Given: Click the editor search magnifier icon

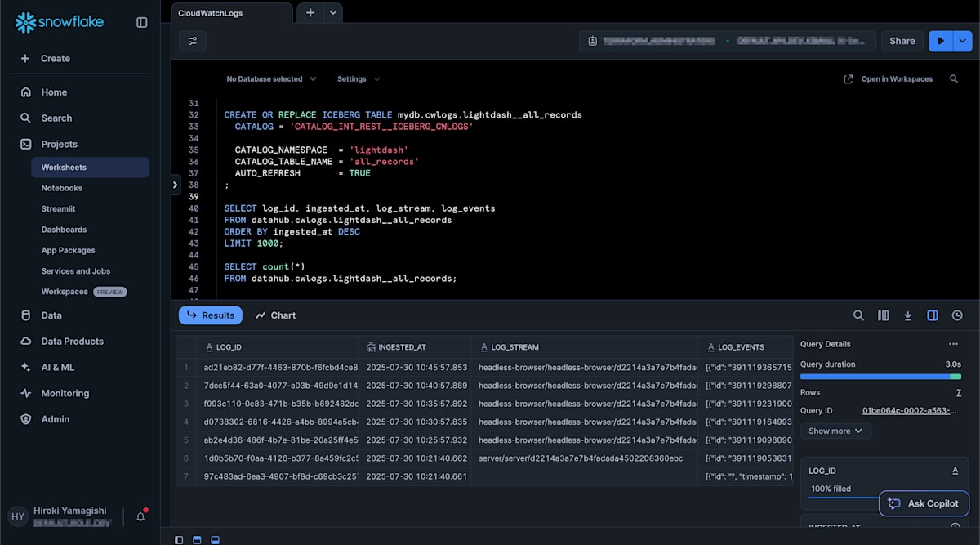Looking at the screenshot, I should (x=954, y=79).
